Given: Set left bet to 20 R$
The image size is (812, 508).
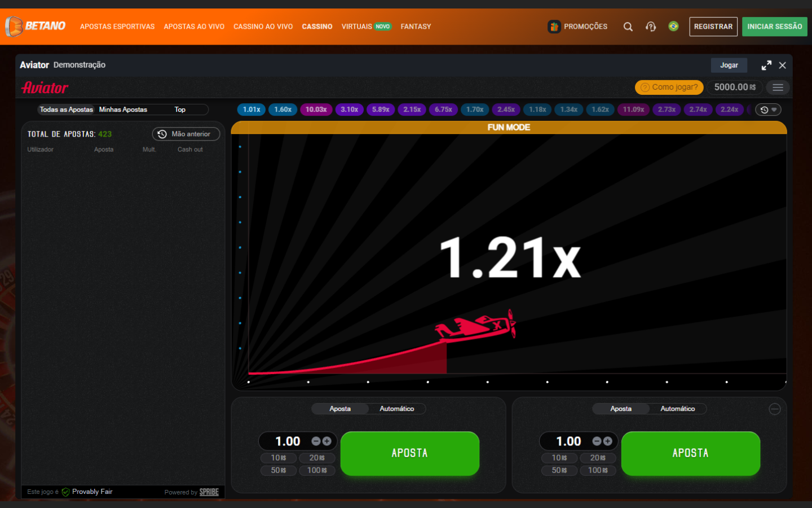Looking at the screenshot, I should point(317,458).
